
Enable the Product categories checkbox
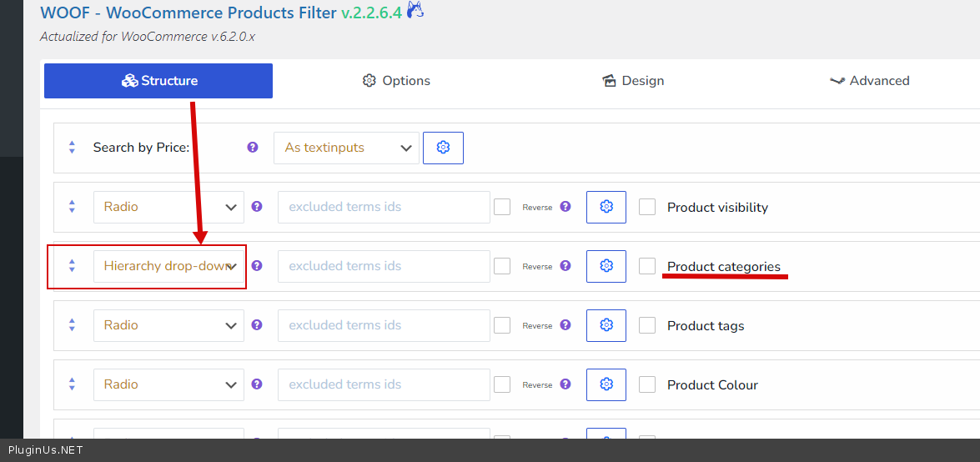pos(647,266)
